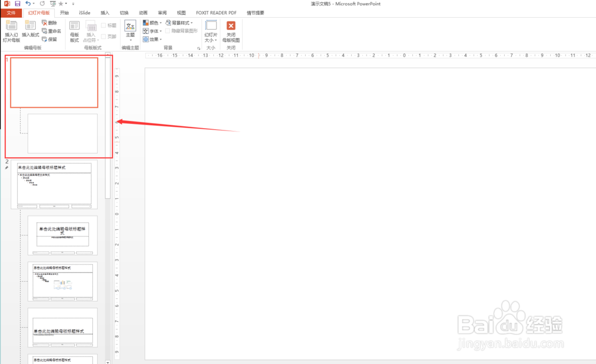
Task: Open 背景样式 (Background Styles) dropdown
Action: pyautogui.click(x=179, y=23)
